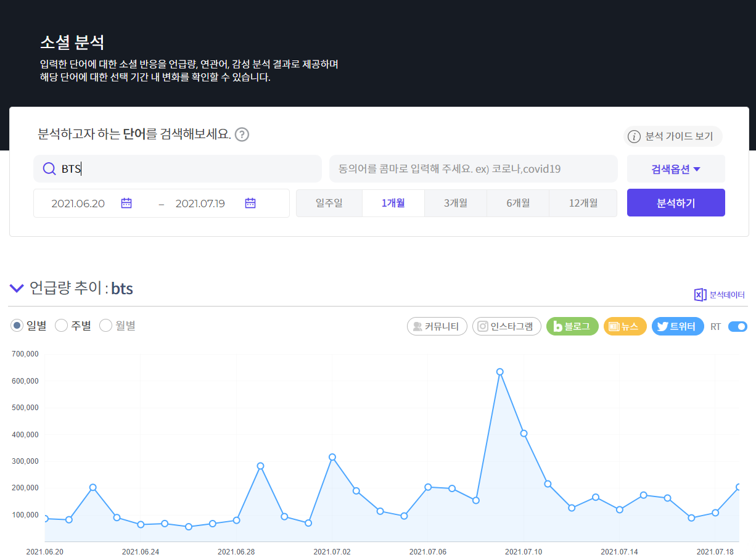Collapse the 언급량 추이 section chevron
This screenshot has height=560, width=756.
tap(17, 287)
